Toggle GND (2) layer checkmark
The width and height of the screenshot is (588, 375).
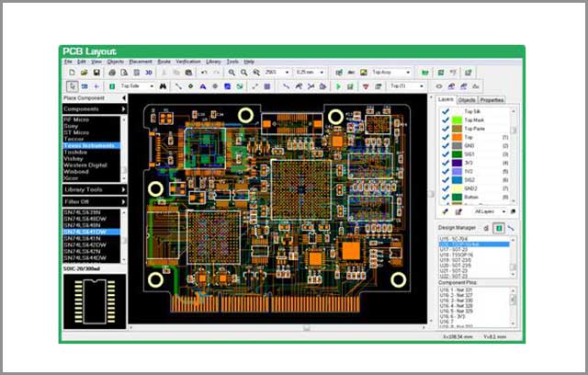coord(446,146)
